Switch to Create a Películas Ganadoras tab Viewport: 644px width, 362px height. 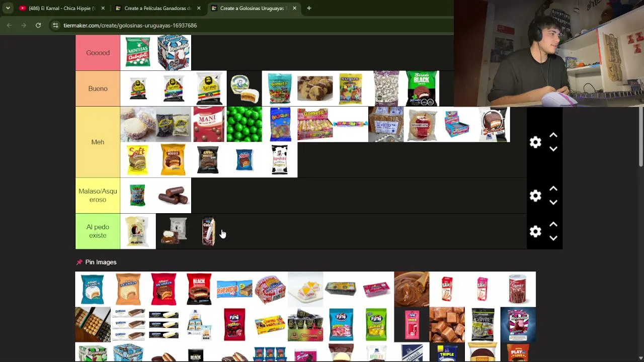[x=157, y=8]
